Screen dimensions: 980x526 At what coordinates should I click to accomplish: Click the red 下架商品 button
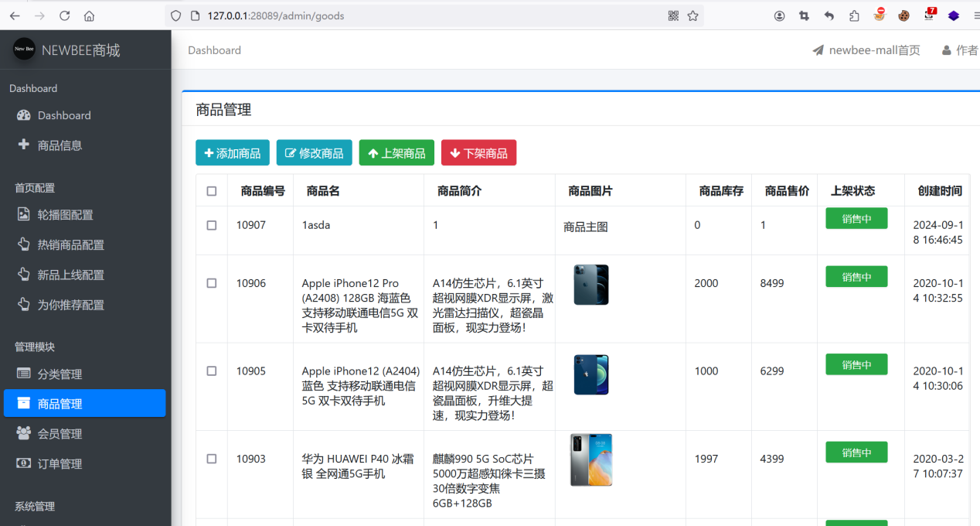[x=478, y=153]
